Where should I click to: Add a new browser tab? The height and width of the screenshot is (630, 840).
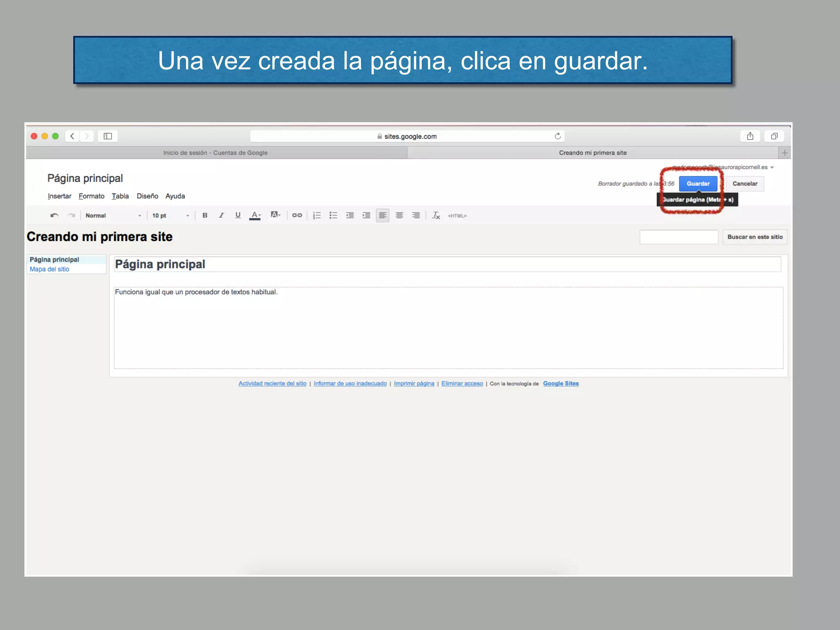pyautogui.click(x=785, y=153)
